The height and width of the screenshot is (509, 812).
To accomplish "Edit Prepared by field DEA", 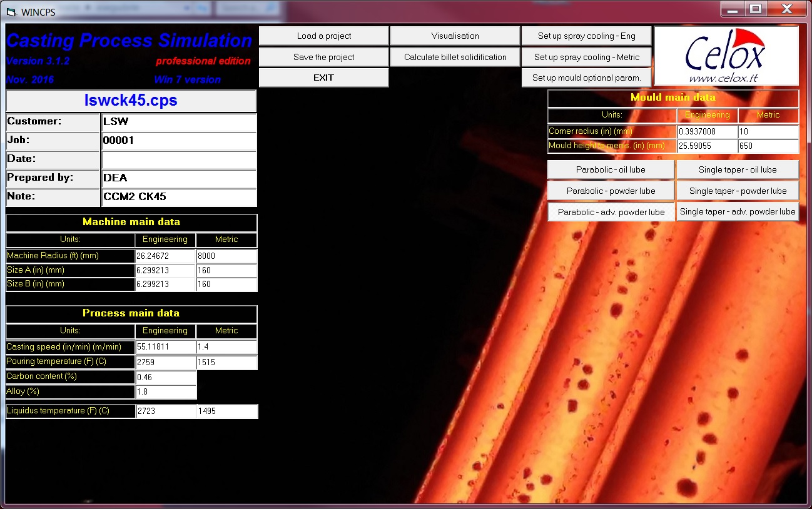I will (179, 179).
